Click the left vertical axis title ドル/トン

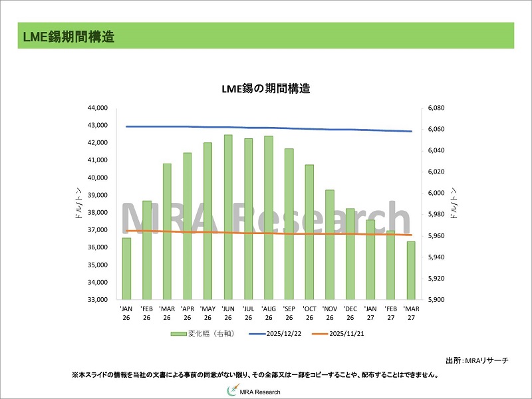click(78, 204)
